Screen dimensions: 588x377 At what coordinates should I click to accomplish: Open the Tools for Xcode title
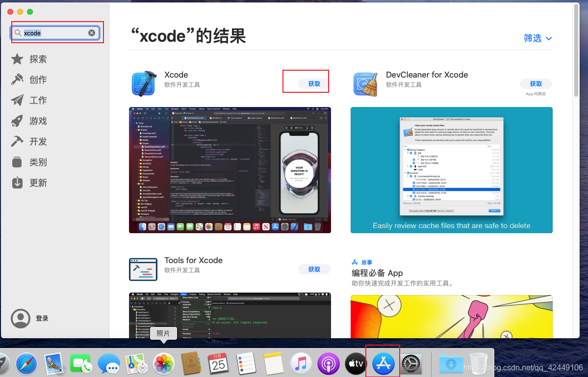(x=193, y=260)
